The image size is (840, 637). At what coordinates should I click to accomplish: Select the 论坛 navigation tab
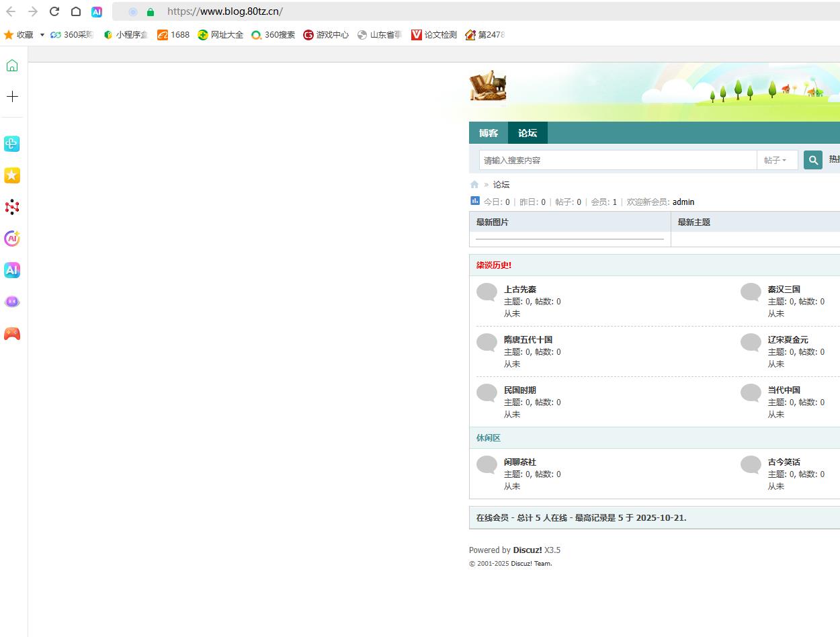(528, 133)
